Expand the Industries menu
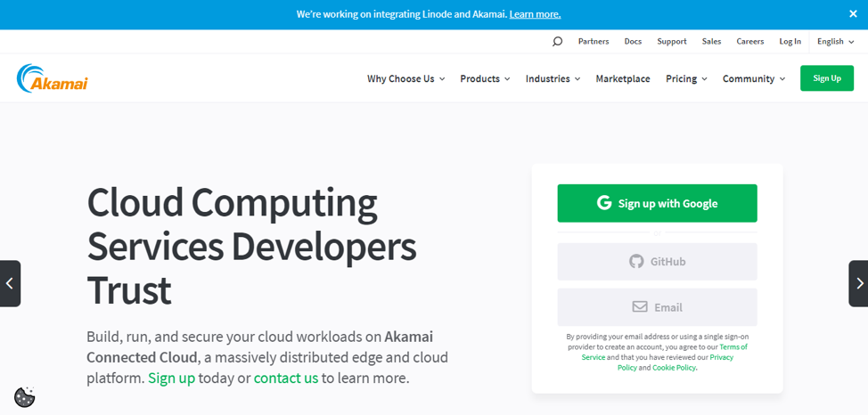 click(x=553, y=78)
